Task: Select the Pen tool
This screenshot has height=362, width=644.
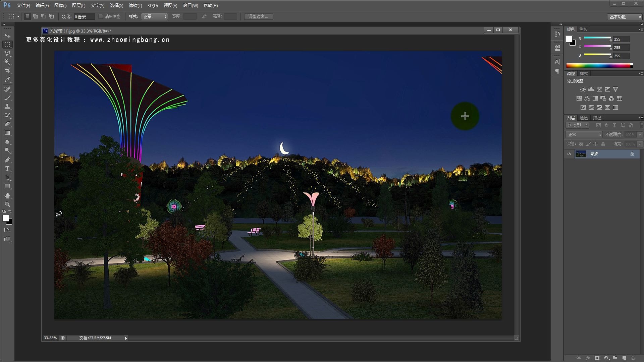Action: tap(7, 160)
